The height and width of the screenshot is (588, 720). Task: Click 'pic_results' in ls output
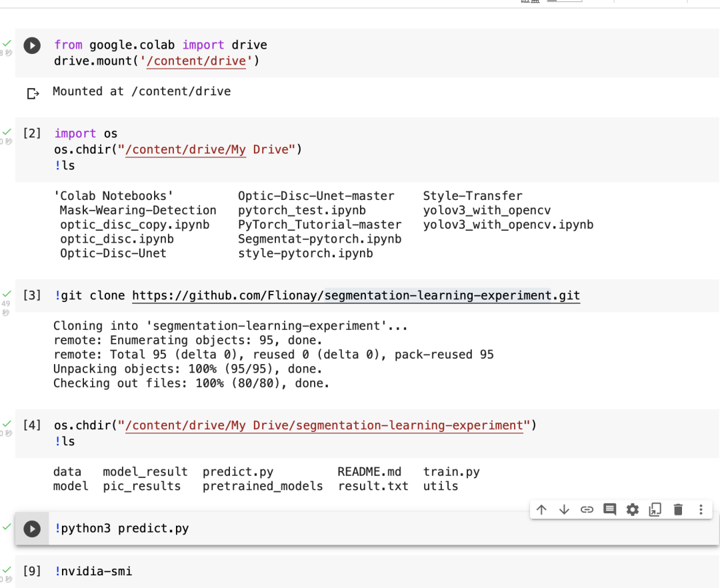pyautogui.click(x=142, y=486)
